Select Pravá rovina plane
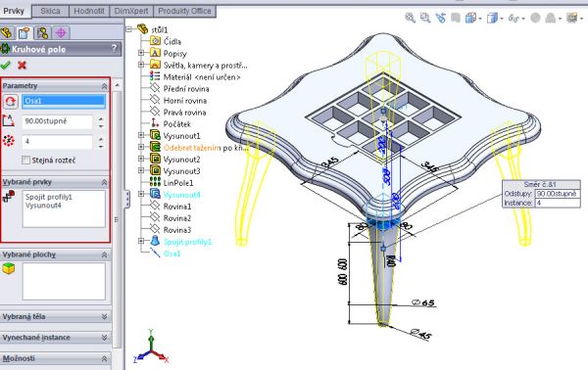The height and width of the screenshot is (370, 588). point(184,113)
